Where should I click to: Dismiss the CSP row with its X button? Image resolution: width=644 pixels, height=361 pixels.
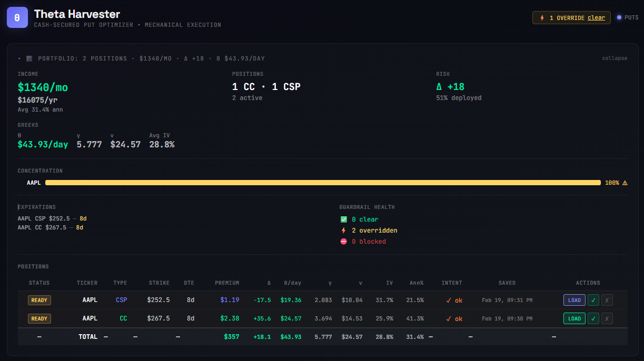pyautogui.click(x=607, y=299)
